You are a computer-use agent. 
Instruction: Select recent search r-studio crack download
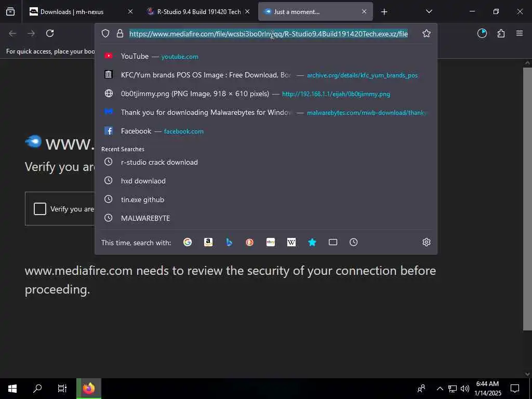coord(265,162)
